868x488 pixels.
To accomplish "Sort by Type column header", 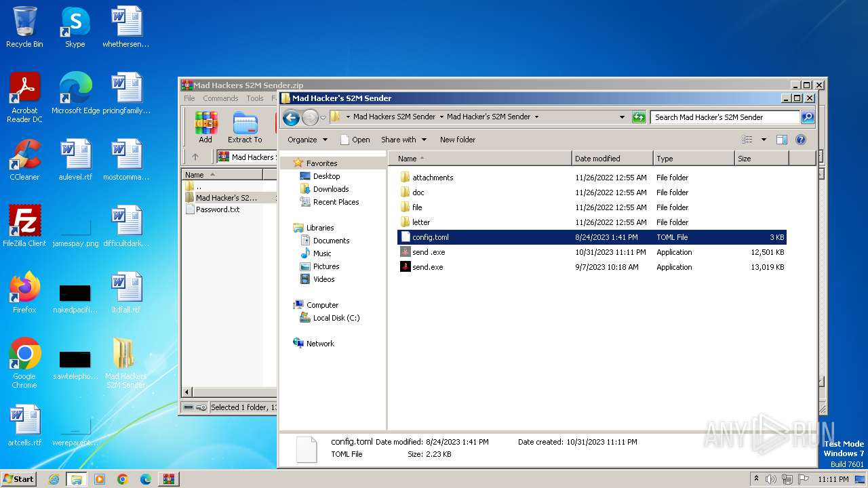I will point(694,159).
